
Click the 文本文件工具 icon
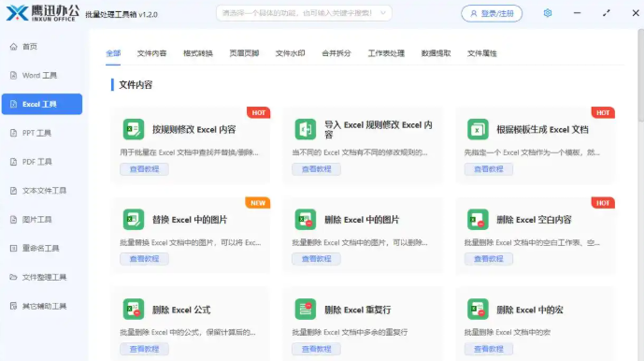[14, 191]
